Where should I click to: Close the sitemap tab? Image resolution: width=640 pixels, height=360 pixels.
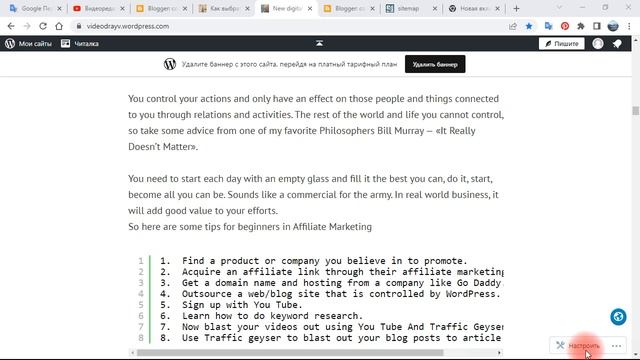(x=435, y=8)
